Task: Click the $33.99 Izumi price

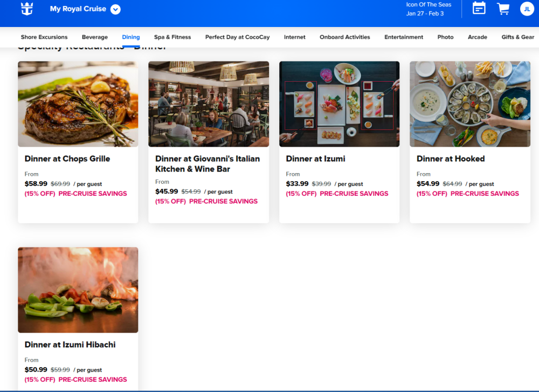Action: pos(297,184)
